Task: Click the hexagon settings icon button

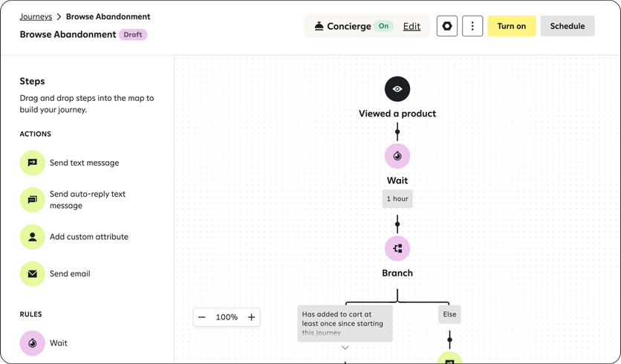Action: pos(447,26)
